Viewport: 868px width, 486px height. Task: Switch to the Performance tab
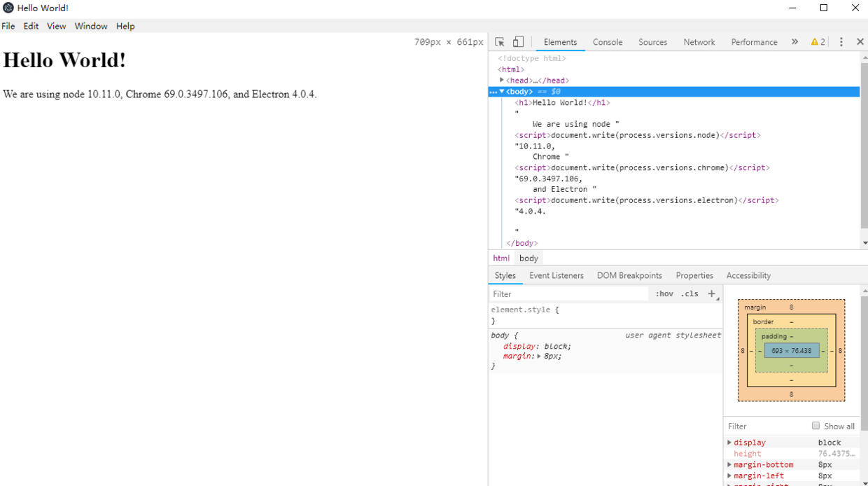754,42
